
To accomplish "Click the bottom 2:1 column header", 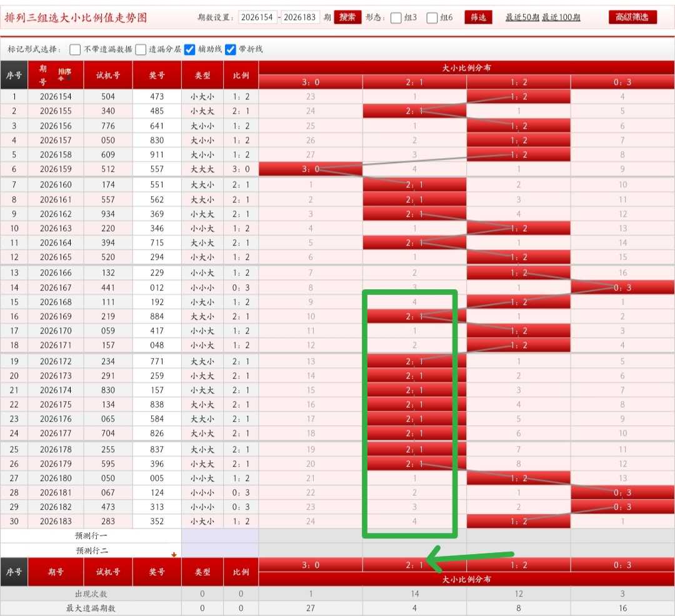I will coord(414,565).
